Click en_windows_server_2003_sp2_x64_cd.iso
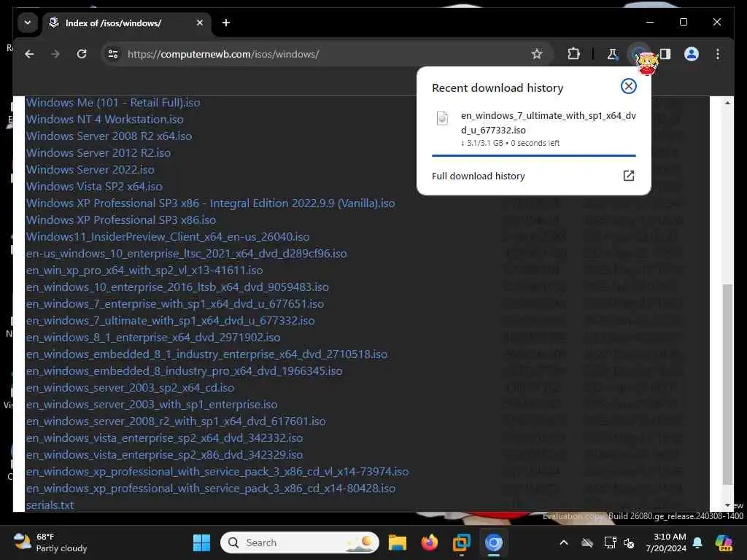 coord(130,388)
